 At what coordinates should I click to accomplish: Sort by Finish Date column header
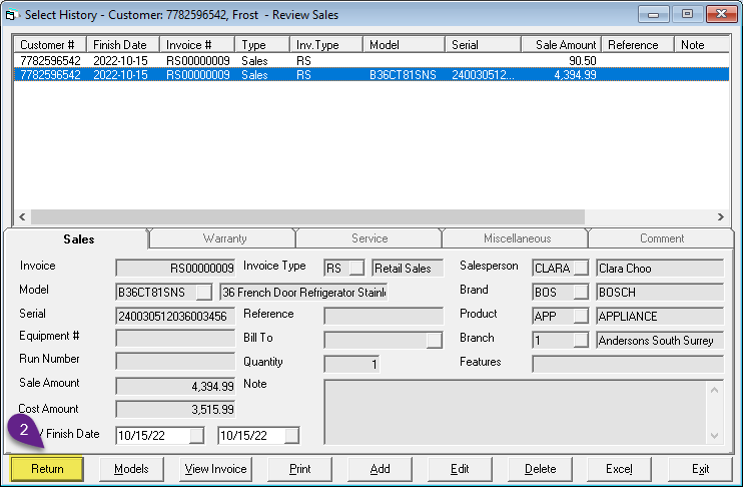(x=123, y=45)
